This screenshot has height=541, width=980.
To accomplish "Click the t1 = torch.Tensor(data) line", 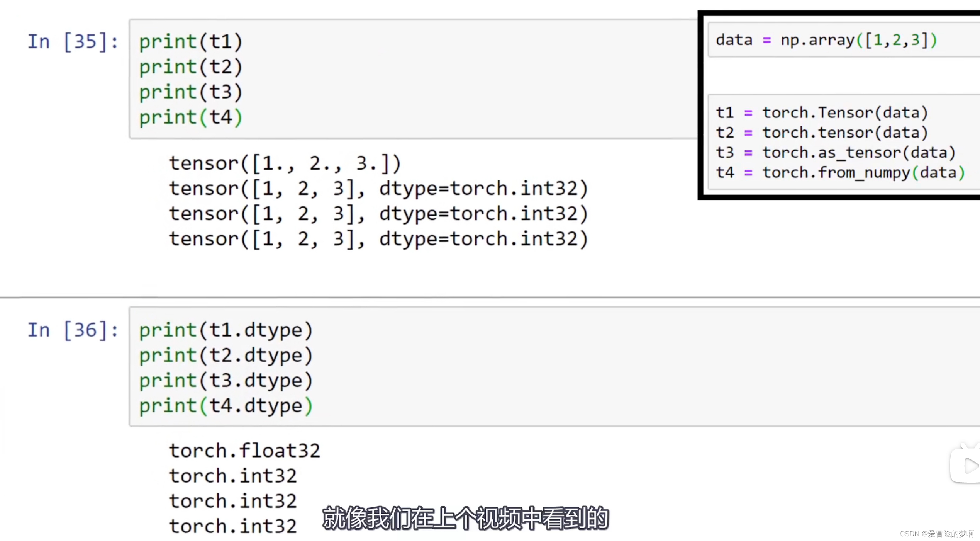I will [822, 113].
